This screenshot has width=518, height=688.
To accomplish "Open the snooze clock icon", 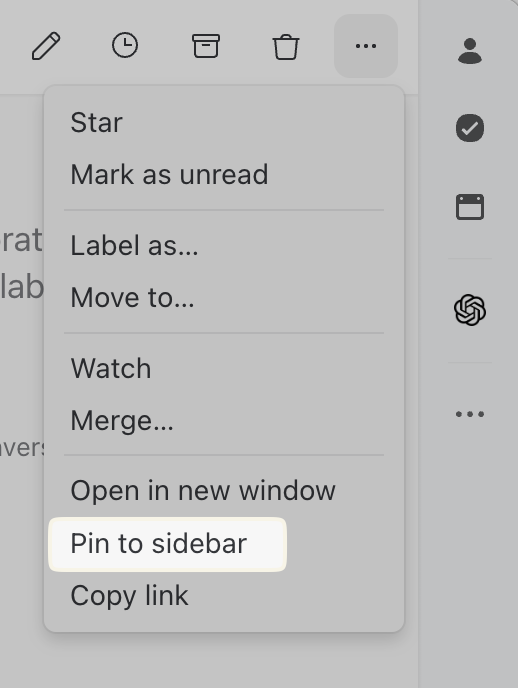I will (x=125, y=45).
